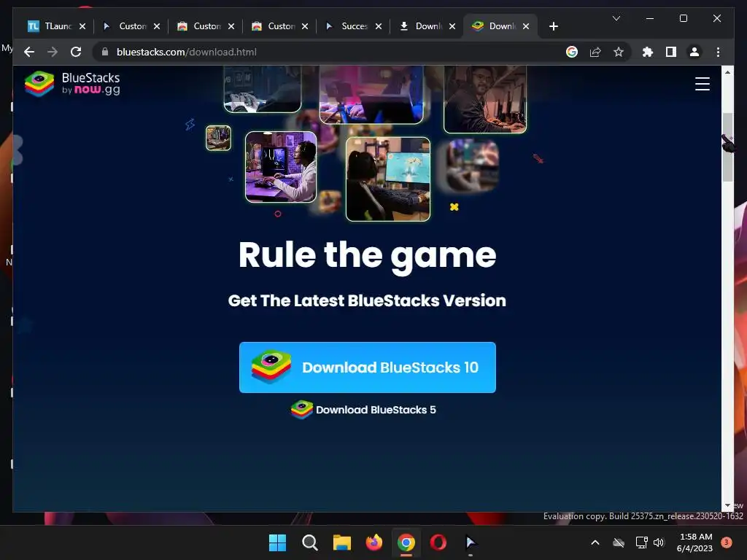Screen dimensions: 747x560
Task: Click the bearded man with headphones photo
Action: coord(485,99)
